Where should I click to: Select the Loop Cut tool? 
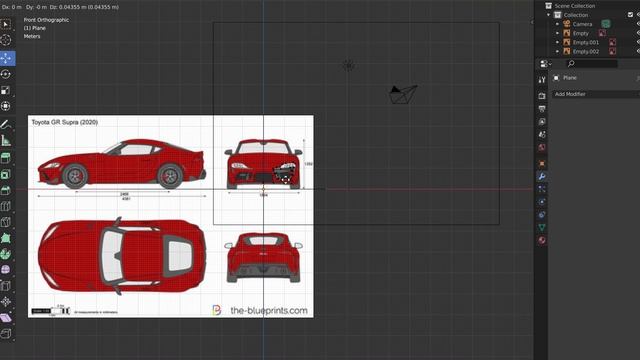pyautogui.click(x=6, y=206)
